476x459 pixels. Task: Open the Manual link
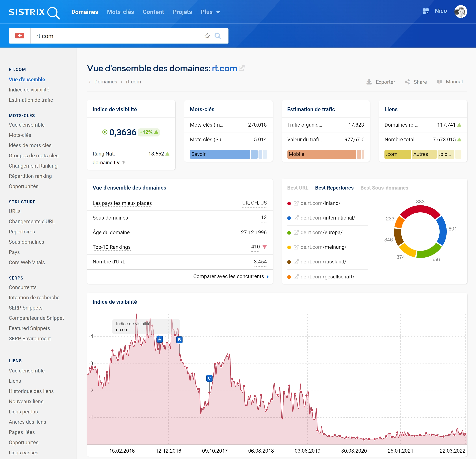pos(450,82)
